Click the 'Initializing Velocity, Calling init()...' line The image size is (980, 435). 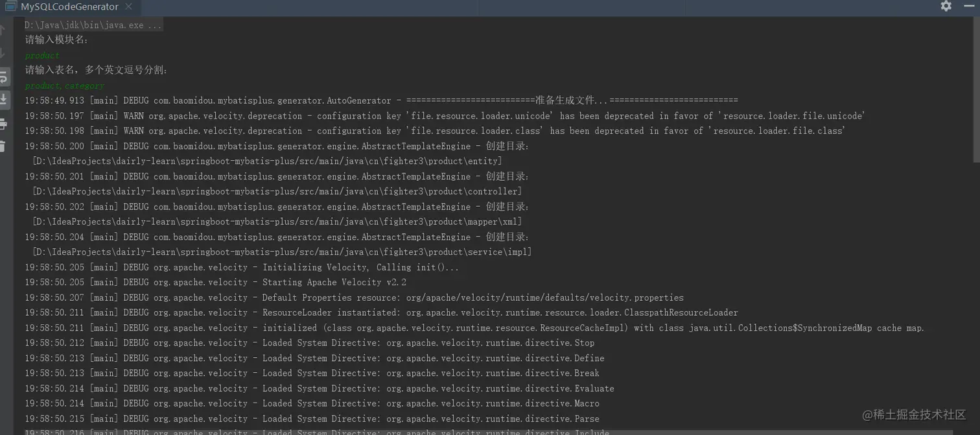(242, 267)
